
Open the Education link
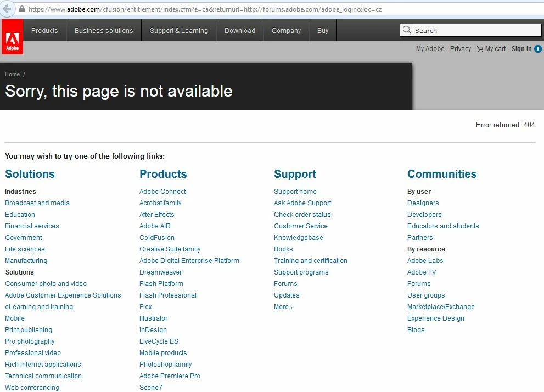point(20,214)
